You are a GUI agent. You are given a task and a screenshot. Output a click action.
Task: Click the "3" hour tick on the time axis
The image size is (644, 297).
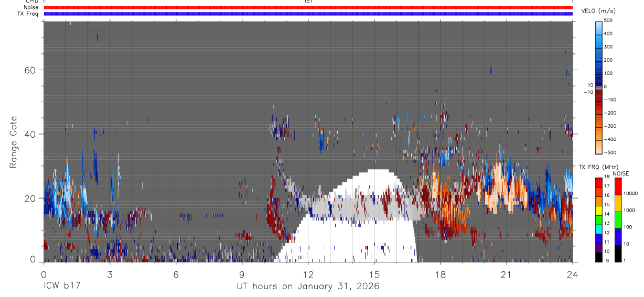coord(110,274)
